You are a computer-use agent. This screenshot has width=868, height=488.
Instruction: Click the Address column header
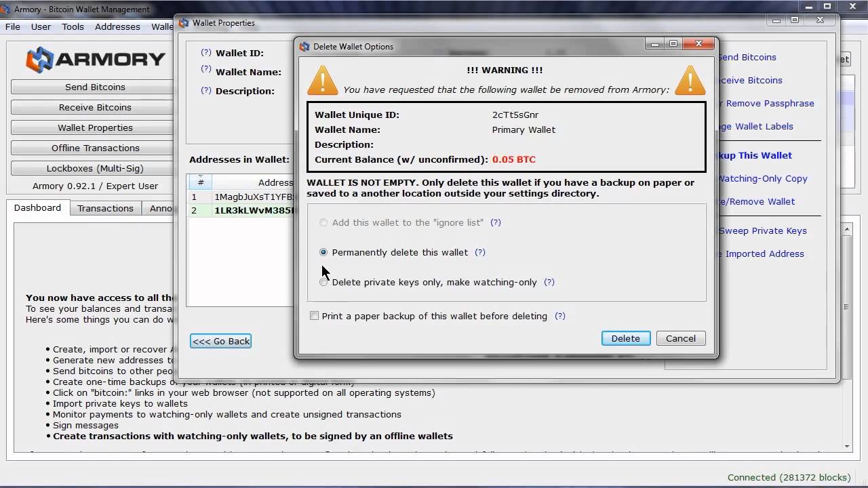point(254,182)
